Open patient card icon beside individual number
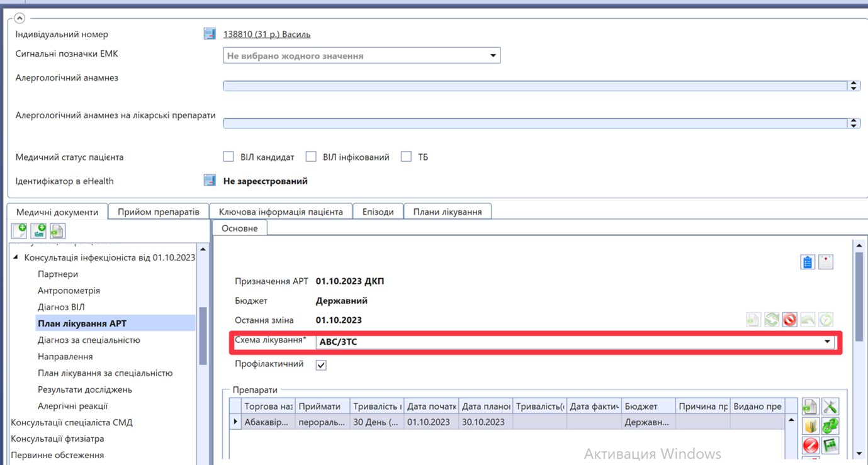The image size is (868, 465). 210,34
